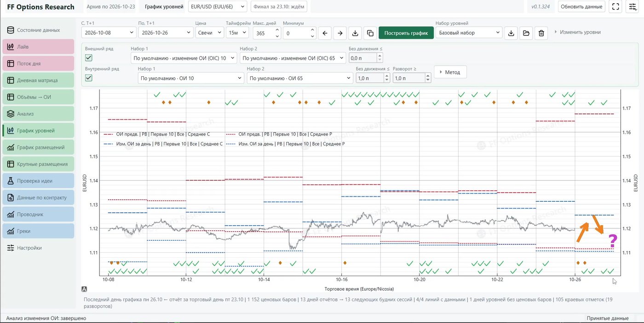Screen dimensions: 644x323
Task: Open the start date 2026-10-08 dropdown
Action: coord(109,33)
